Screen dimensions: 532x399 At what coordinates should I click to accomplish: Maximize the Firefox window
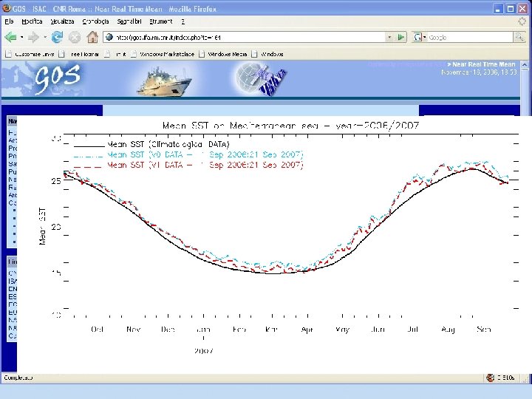tap(511, 9)
